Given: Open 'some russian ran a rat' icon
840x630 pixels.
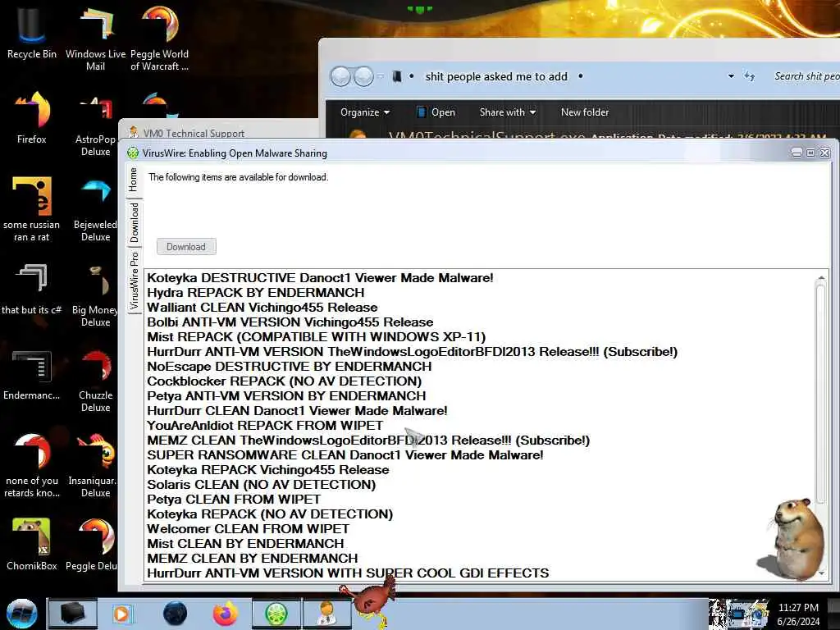Looking at the screenshot, I should pos(32,209).
